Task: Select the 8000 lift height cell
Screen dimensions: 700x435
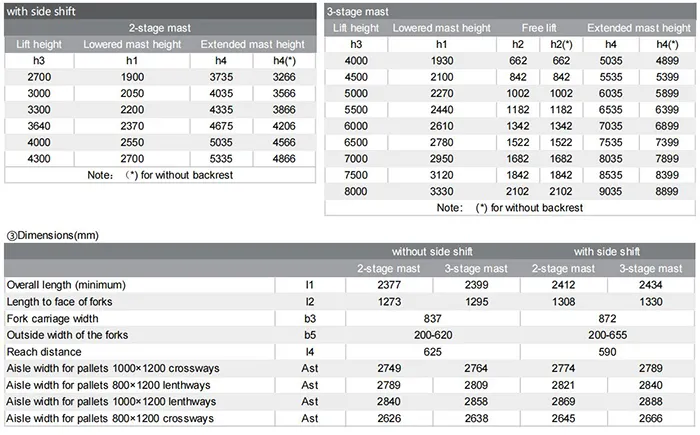Action: [356, 191]
